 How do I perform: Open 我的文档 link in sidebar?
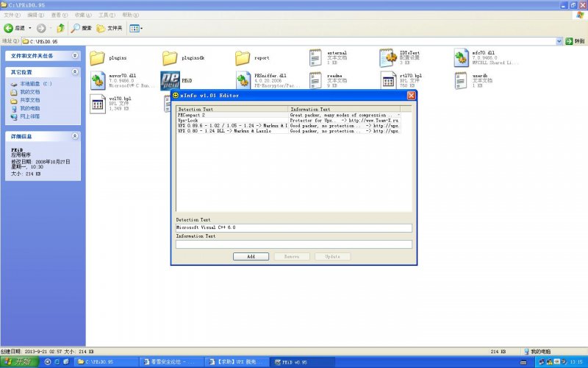(x=25, y=92)
